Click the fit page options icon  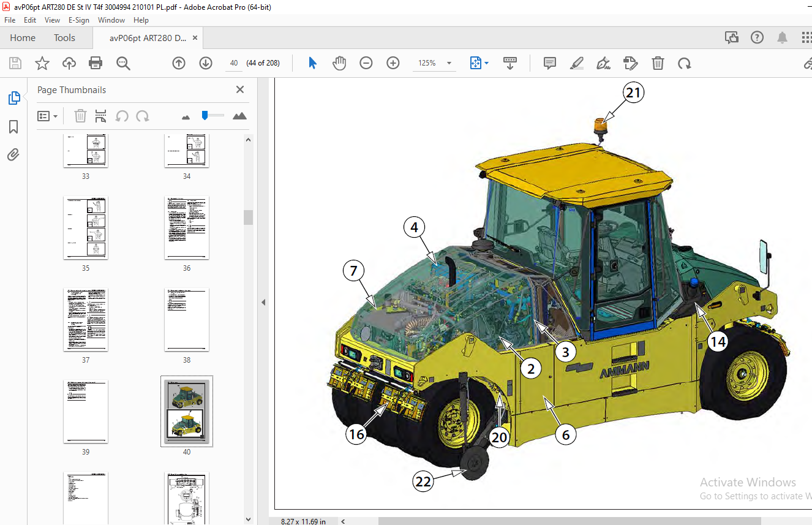point(476,63)
